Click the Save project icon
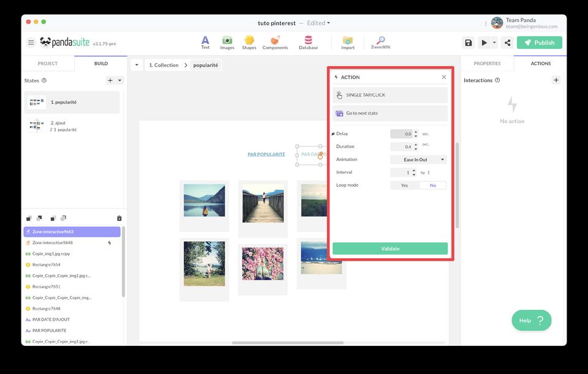588x374 pixels. (468, 42)
